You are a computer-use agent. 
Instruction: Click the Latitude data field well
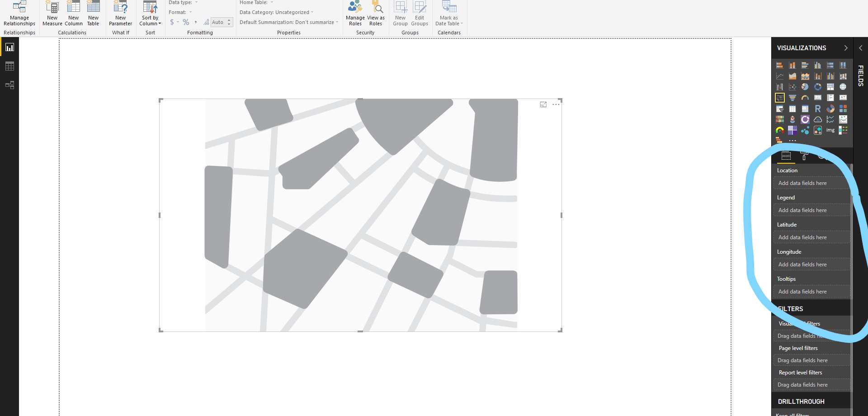(812, 237)
